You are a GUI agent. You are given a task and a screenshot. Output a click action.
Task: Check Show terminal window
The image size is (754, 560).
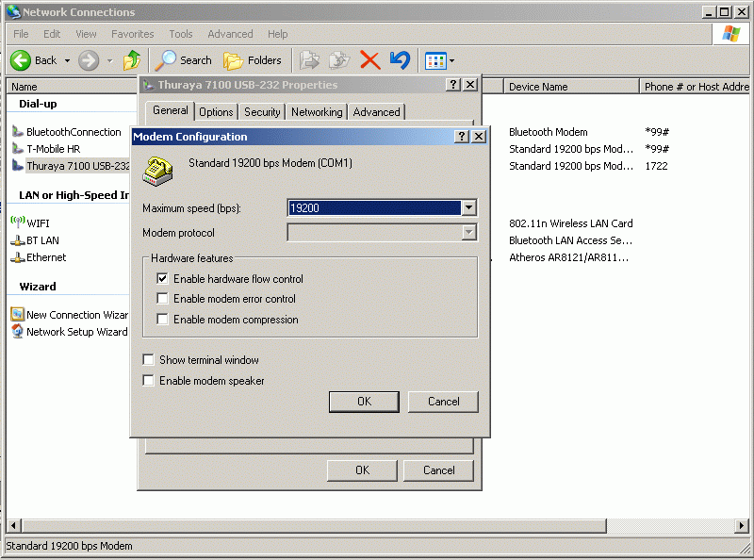point(149,360)
